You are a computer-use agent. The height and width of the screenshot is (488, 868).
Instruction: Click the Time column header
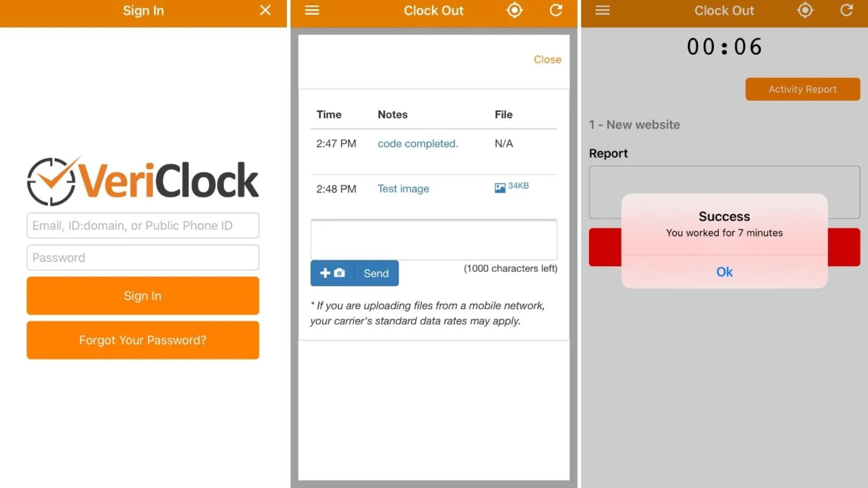(329, 114)
